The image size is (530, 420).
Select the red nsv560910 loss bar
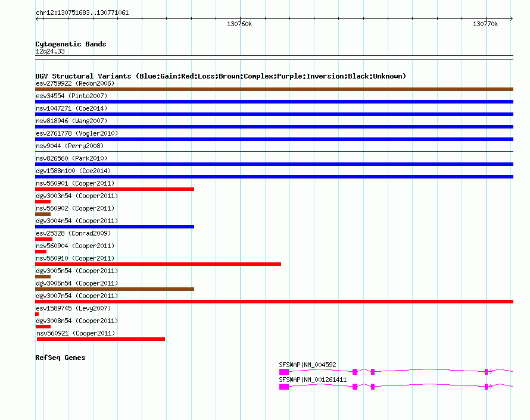pos(158,264)
